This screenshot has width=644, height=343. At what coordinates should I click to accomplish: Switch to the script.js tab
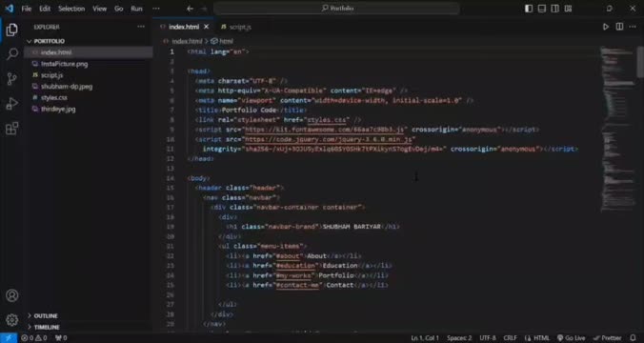click(x=236, y=27)
